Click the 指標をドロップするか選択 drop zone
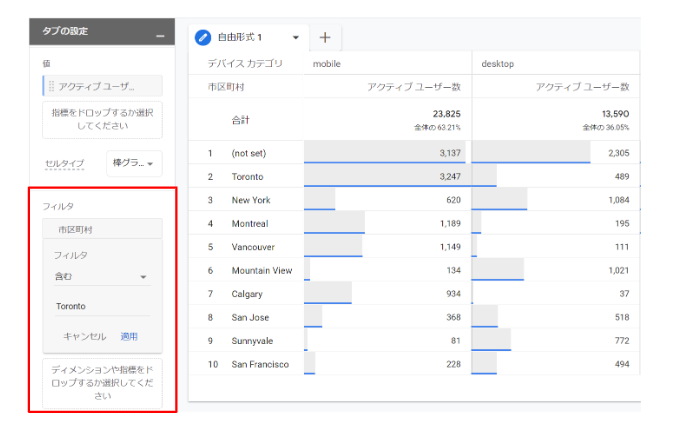This screenshot has height=427, width=700. pos(102,120)
